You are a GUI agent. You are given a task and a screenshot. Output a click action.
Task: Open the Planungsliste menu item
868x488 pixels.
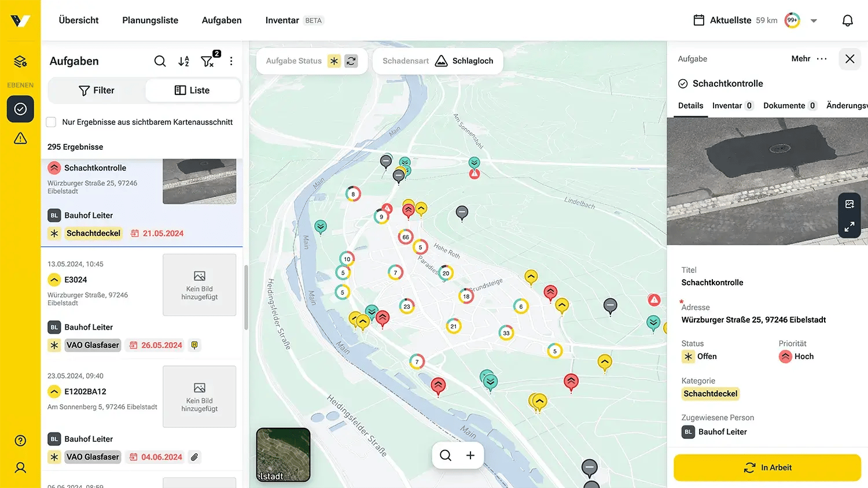150,20
